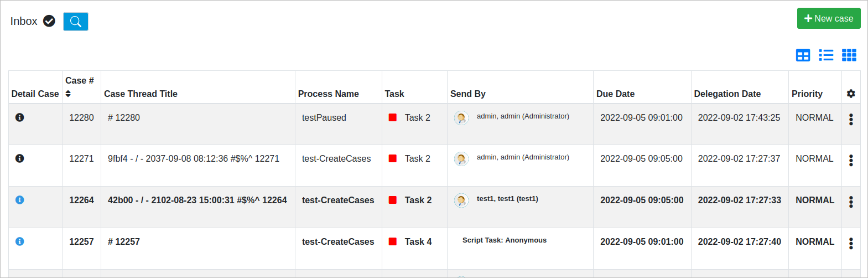This screenshot has height=278, width=868.
Task: Expand actions menu for case 12271
Action: point(851,160)
